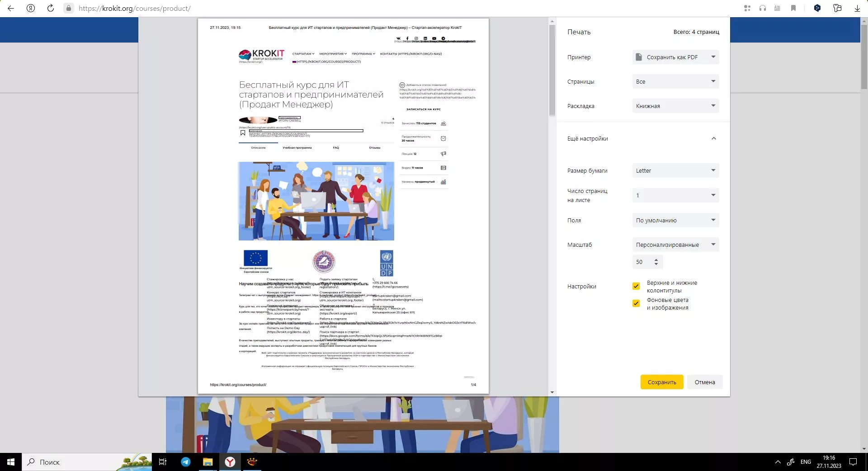Click the scale value field showing 50
The image size is (868, 471).
pyautogui.click(x=642, y=262)
